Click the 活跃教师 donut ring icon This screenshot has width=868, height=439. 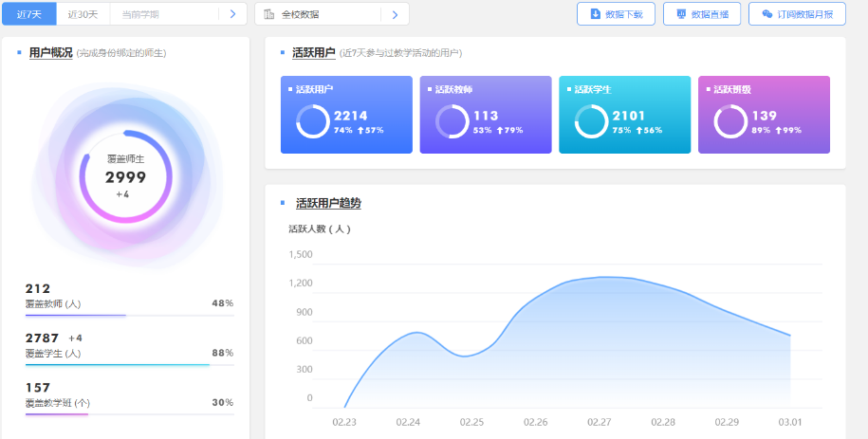(452, 121)
